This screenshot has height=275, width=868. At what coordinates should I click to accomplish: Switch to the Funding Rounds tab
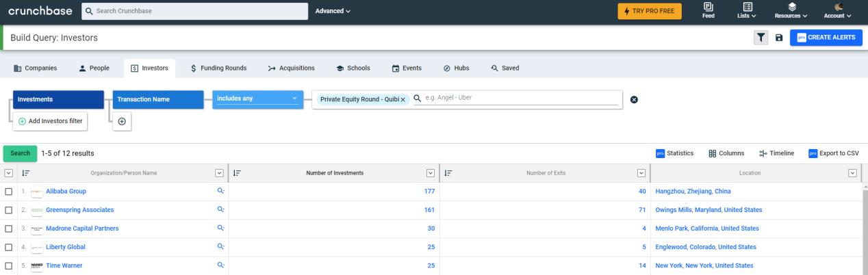218,68
